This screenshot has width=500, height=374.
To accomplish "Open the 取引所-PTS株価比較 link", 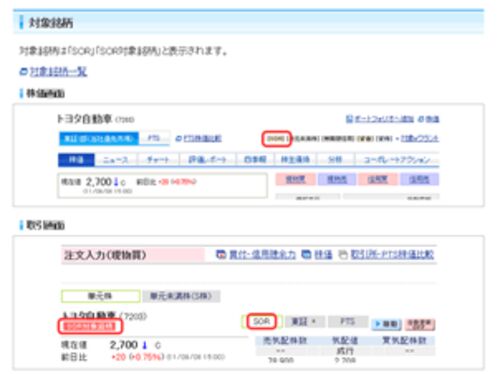I will 392,255.
